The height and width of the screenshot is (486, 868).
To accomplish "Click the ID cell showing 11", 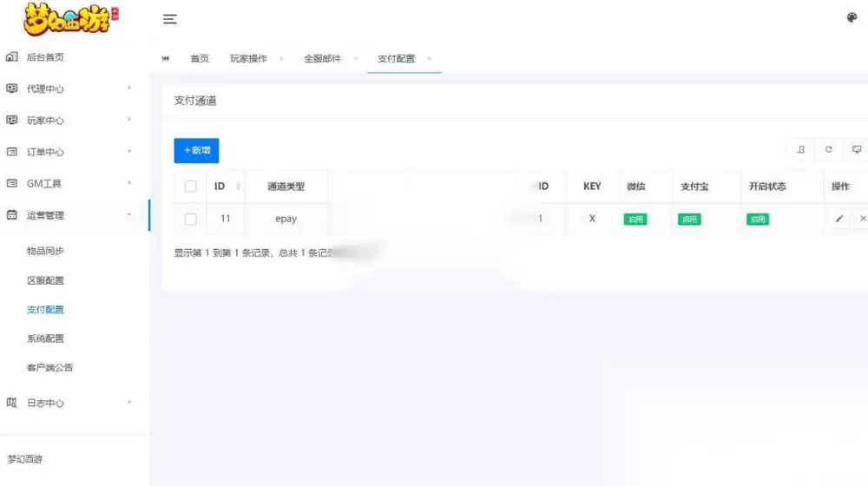I will point(225,218).
